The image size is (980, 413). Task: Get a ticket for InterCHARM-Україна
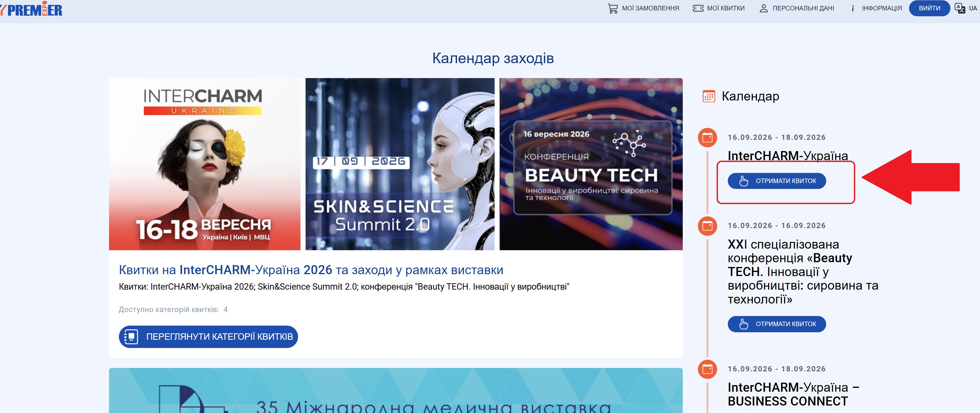(x=777, y=181)
